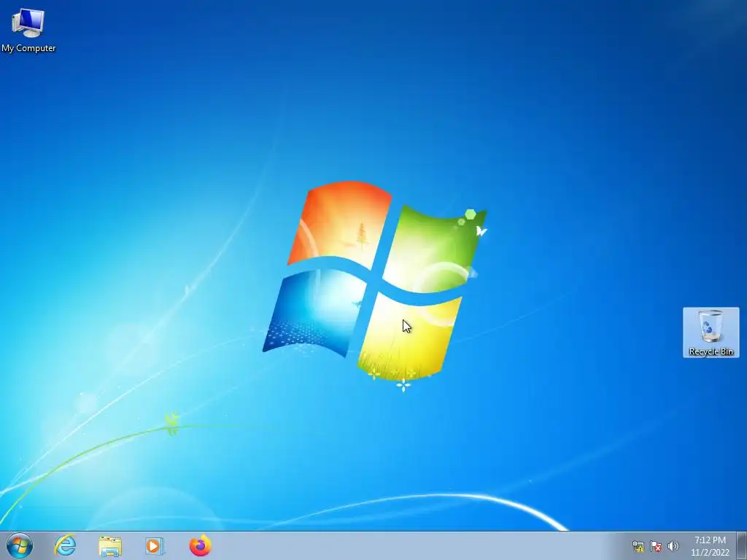Image resolution: width=747 pixels, height=560 pixels.
Task: Click the 11/2/2022 date in tray
Action: click(710, 553)
